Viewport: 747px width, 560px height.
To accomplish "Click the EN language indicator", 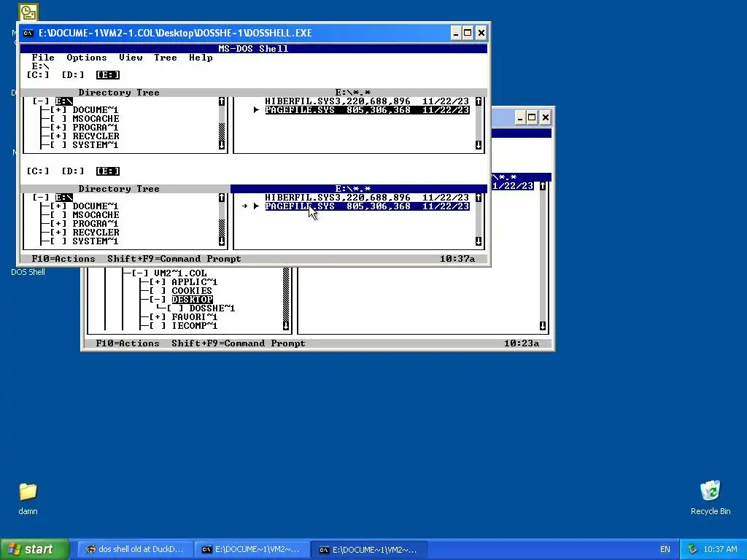I will click(x=665, y=550).
